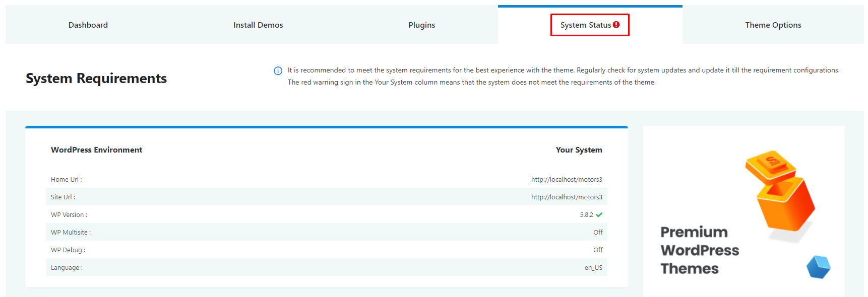
Task: Click the red warning icon beside System Status
Action: click(616, 25)
